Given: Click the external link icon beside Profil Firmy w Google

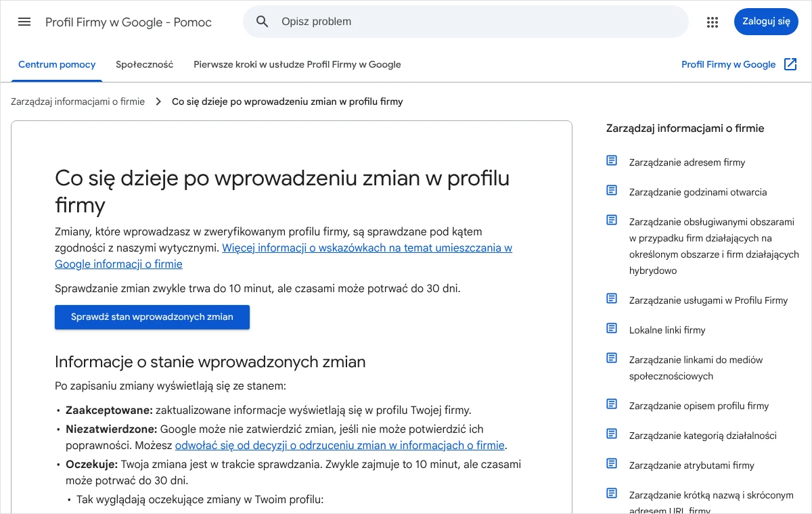Looking at the screenshot, I should pos(790,64).
